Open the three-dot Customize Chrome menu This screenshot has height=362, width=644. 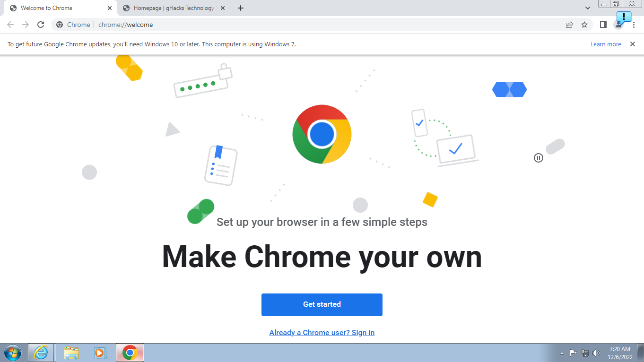point(634,25)
